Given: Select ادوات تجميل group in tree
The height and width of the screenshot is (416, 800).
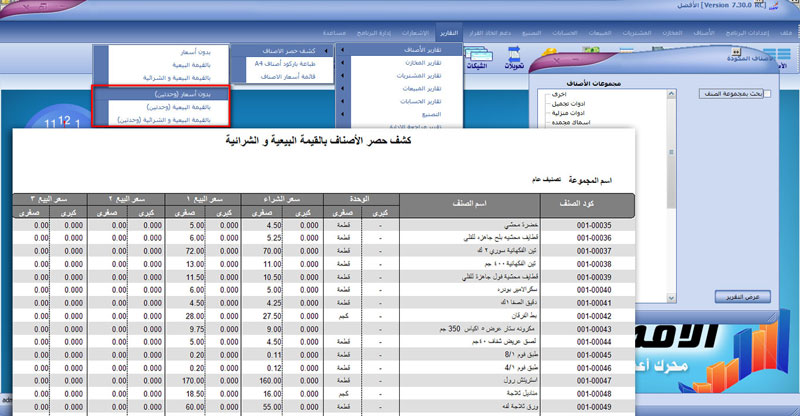Looking at the screenshot, I should pos(568,104).
